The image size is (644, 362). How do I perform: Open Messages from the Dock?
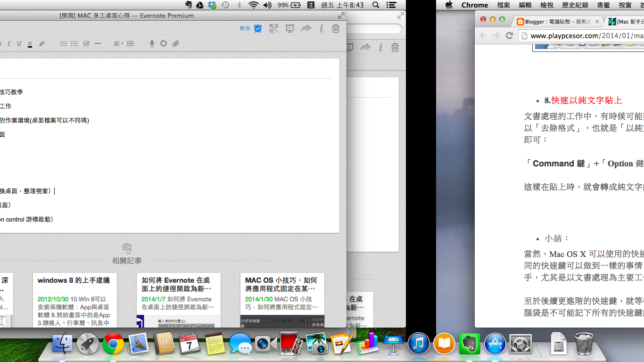240,344
